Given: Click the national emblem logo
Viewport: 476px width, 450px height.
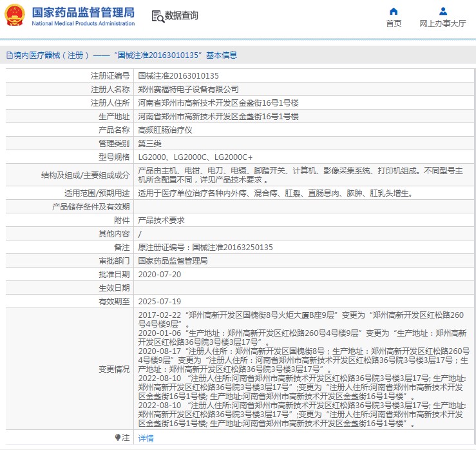Looking at the screenshot, I should pyautogui.click(x=15, y=15).
